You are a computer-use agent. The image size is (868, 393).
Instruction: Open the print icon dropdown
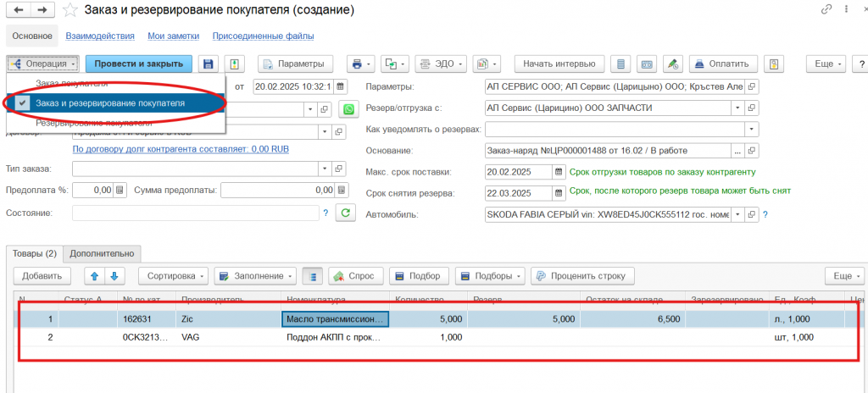click(361, 64)
